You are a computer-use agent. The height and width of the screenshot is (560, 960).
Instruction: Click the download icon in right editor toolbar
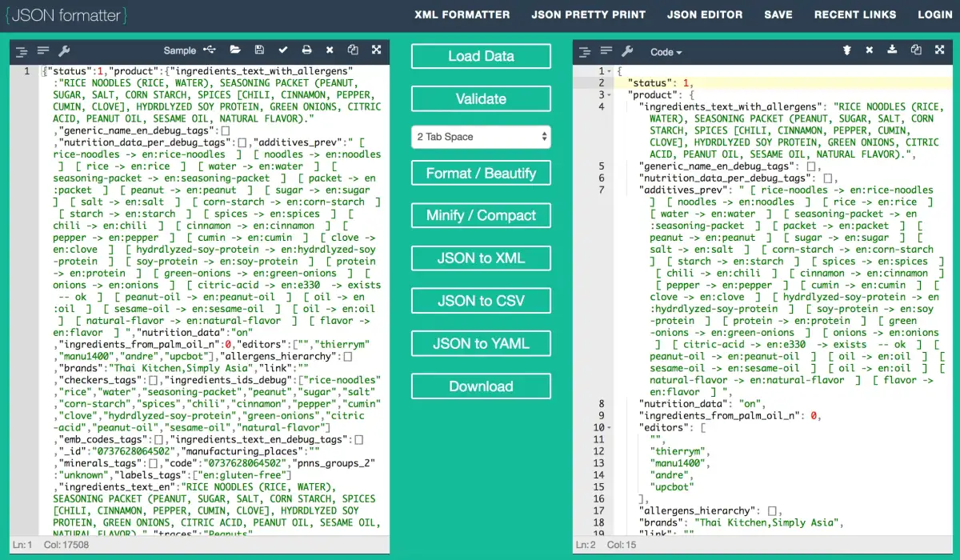click(892, 50)
